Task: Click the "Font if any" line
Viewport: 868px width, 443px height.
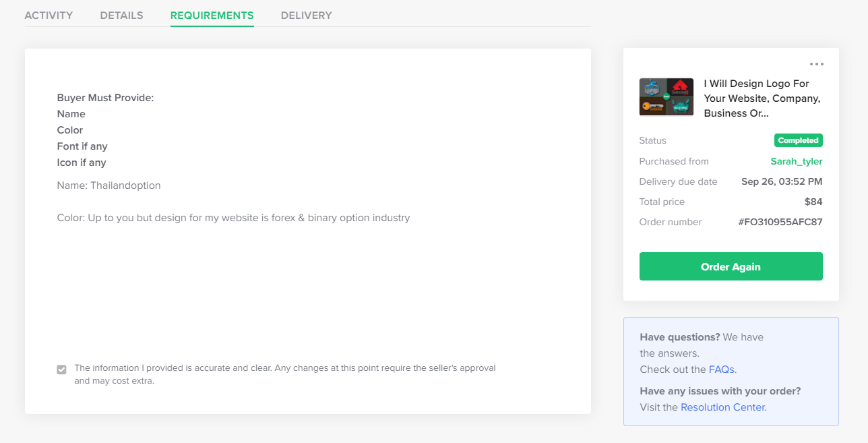Action: [82, 146]
